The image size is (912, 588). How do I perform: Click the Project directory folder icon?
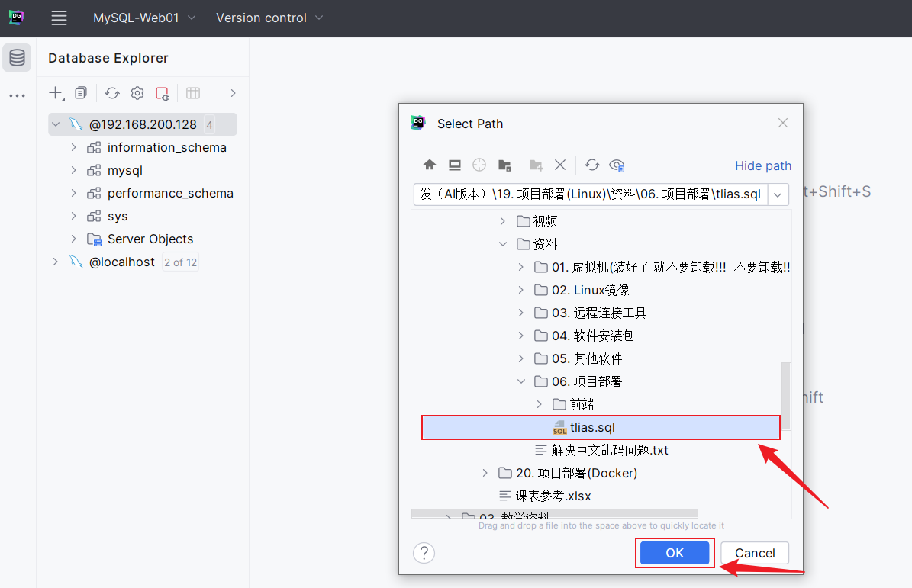coord(504,165)
